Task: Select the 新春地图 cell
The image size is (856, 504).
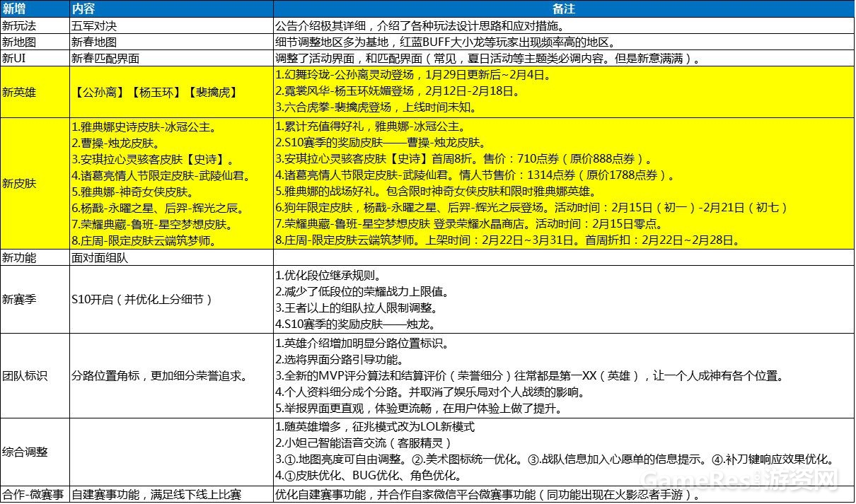Action: (x=93, y=42)
